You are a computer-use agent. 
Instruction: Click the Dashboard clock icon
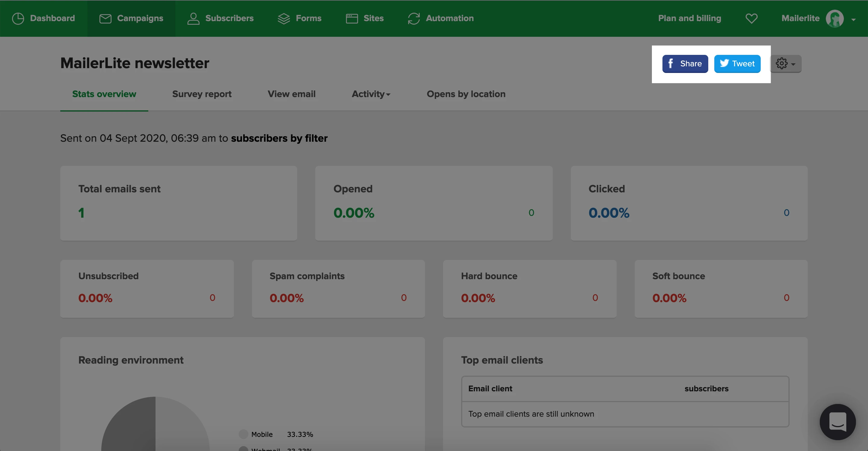click(x=18, y=18)
